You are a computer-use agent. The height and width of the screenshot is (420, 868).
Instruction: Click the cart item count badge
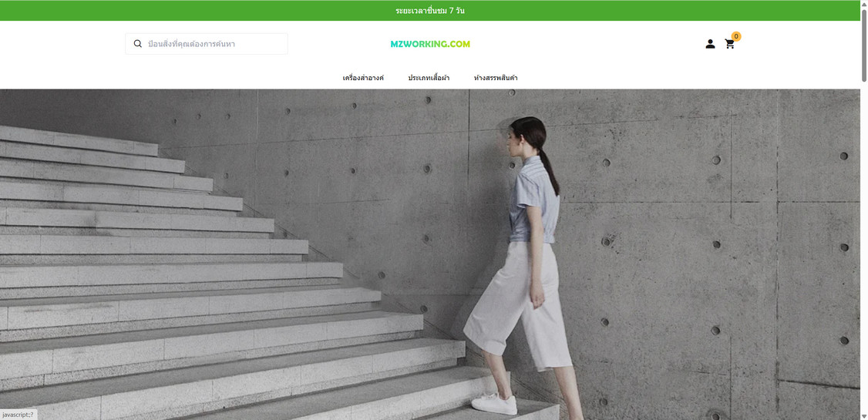736,36
